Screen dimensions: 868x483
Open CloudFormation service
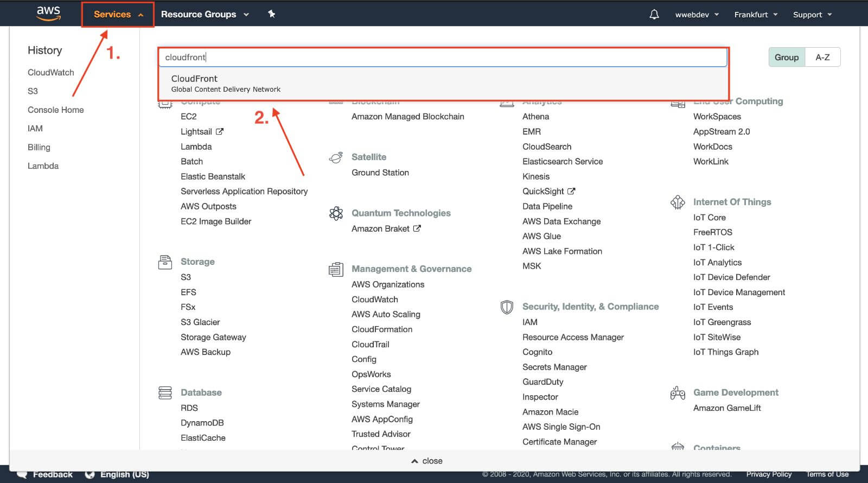click(382, 329)
